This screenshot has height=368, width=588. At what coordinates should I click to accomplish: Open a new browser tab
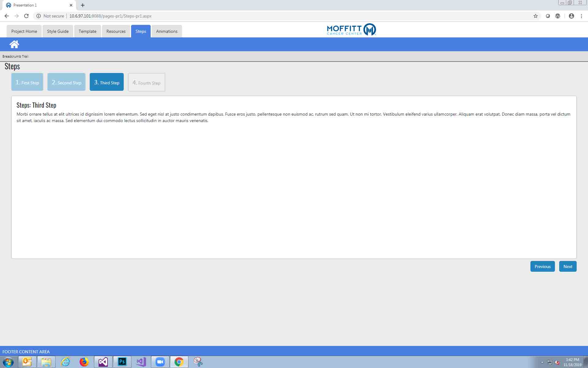(x=83, y=5)
